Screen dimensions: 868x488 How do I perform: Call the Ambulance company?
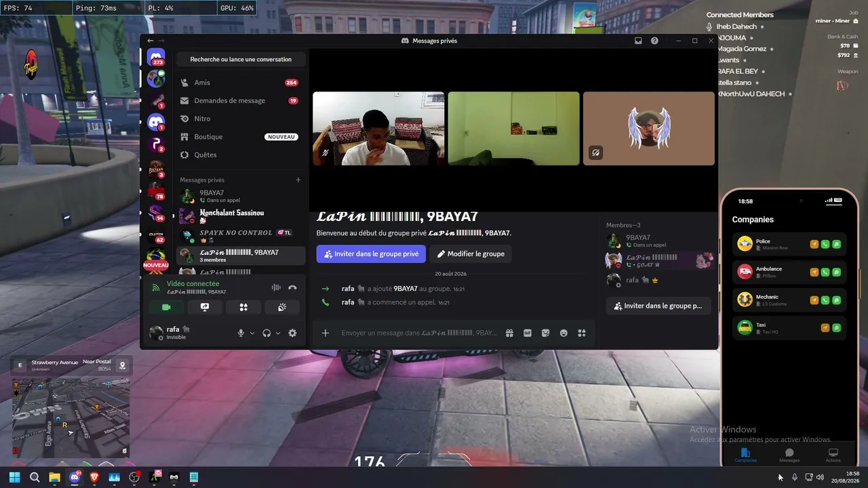pos(825,272)
